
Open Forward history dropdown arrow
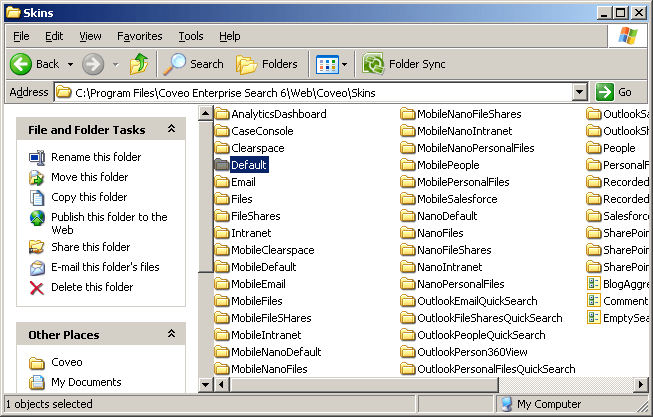(116, 65)
